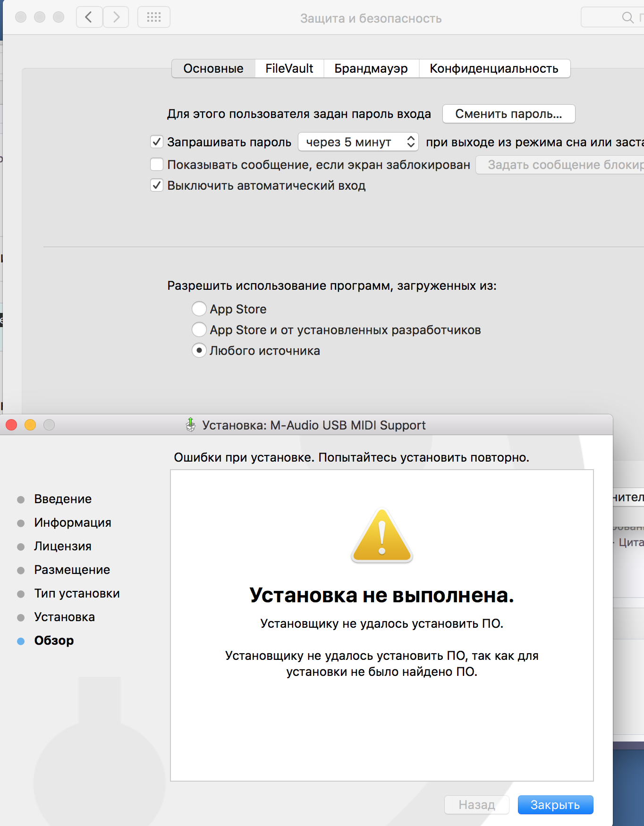Open the через 5 минут dropdown
Screen dimensions: 644x826
358,142
